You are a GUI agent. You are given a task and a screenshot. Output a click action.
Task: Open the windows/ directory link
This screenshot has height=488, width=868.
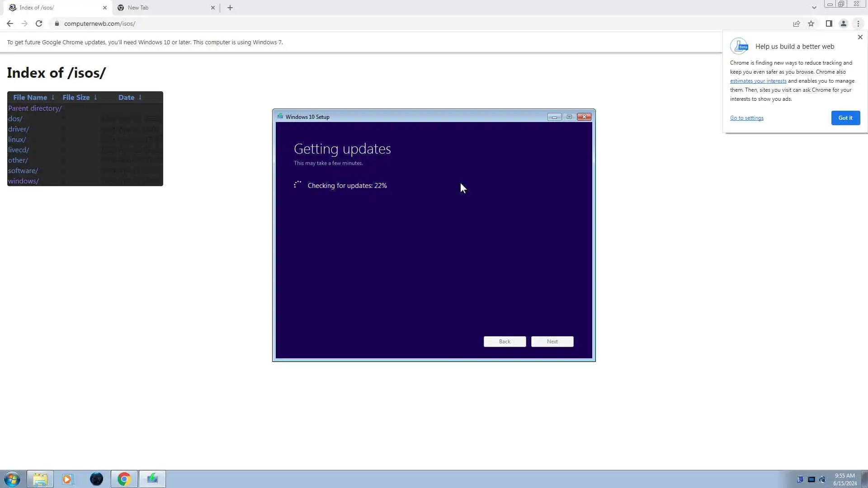point(24,181)
